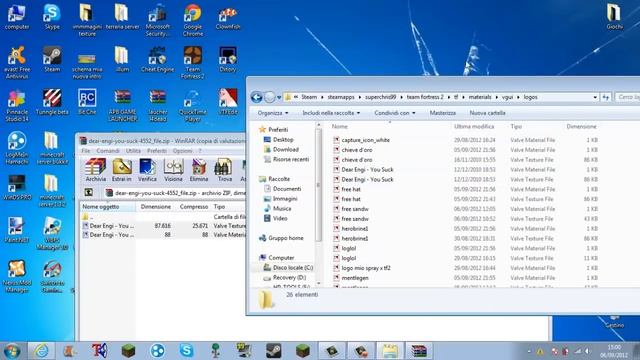Select the Cheat Engine desktop icon
The width and height of the screenshot is (640, 360).
(x=157, y=60)
